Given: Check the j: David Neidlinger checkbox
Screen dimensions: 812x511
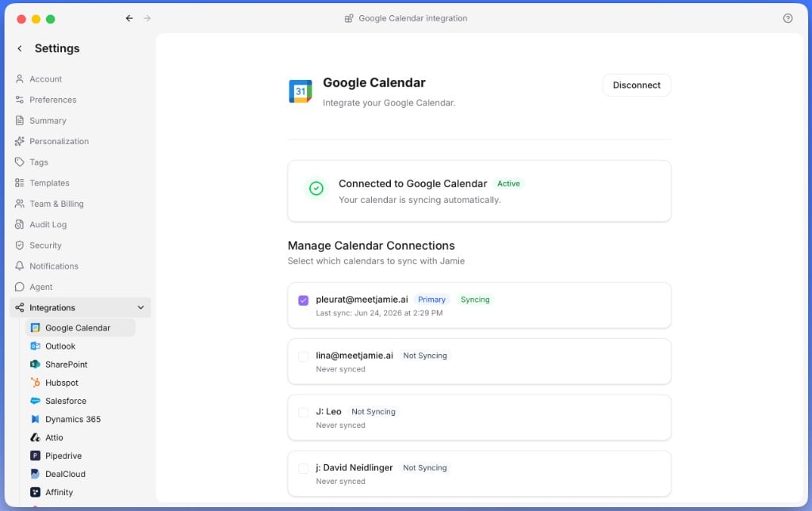Looking at the screenshot, I should pyautogui.click(x=304, y=468).
